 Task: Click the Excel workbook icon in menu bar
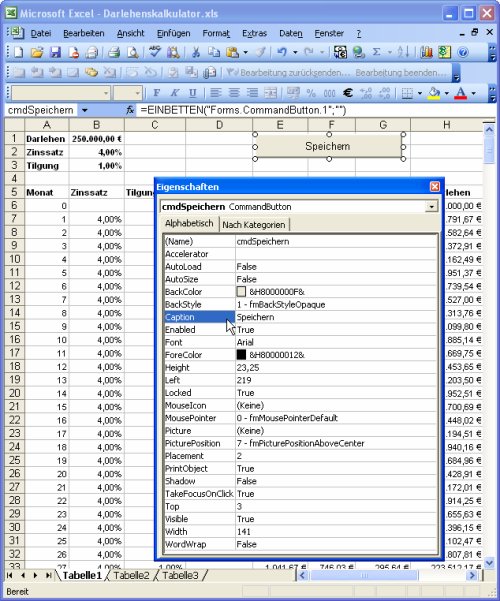tap(16, 33)
